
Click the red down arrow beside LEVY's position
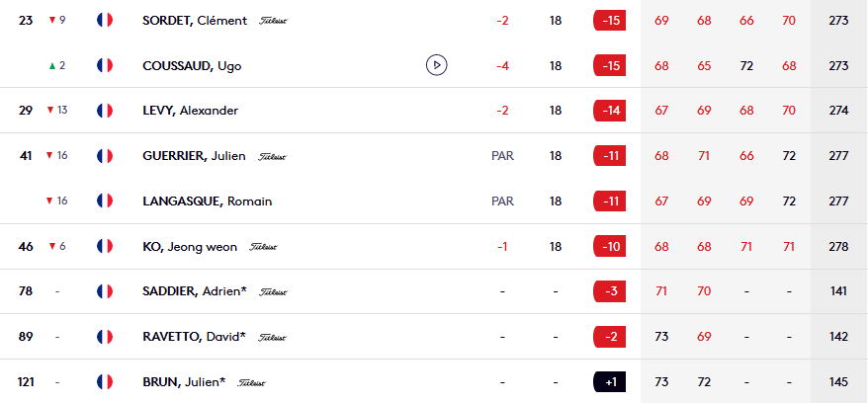tap(50, 110)
